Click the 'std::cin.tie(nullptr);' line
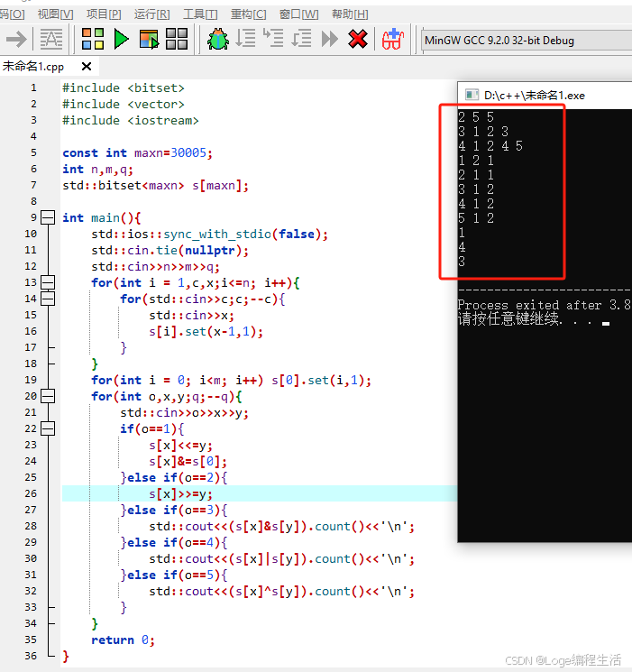This screenshot has height=672, width=632. point(169,250)
